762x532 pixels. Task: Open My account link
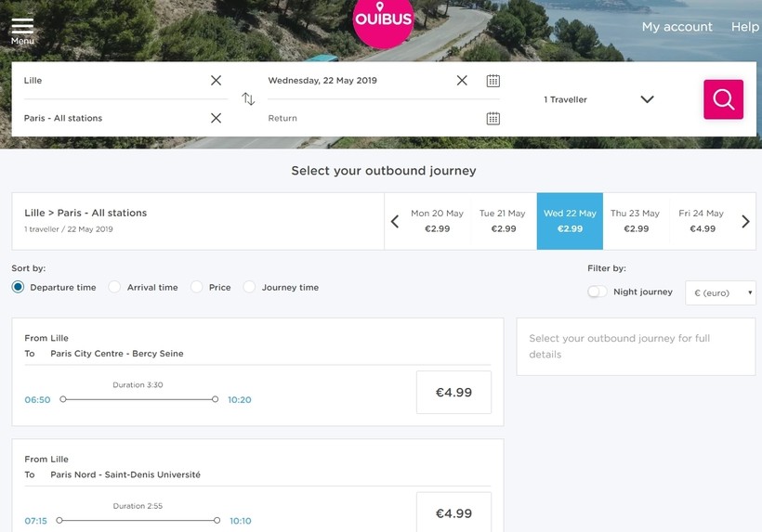(x=677, y=27)
